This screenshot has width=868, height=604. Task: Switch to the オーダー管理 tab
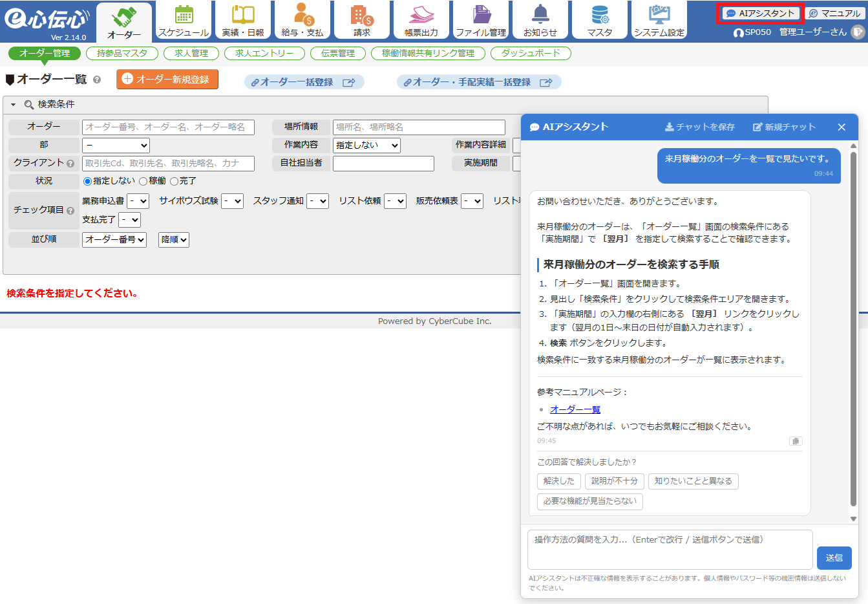[x=45, y=54]
